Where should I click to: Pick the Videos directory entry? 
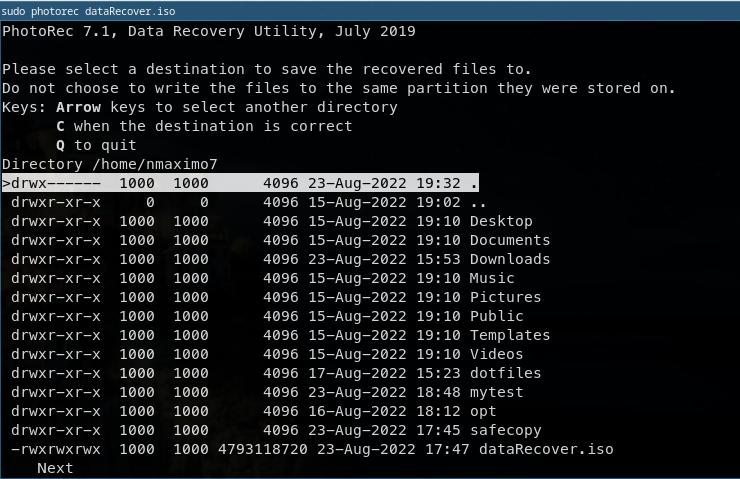496,354
